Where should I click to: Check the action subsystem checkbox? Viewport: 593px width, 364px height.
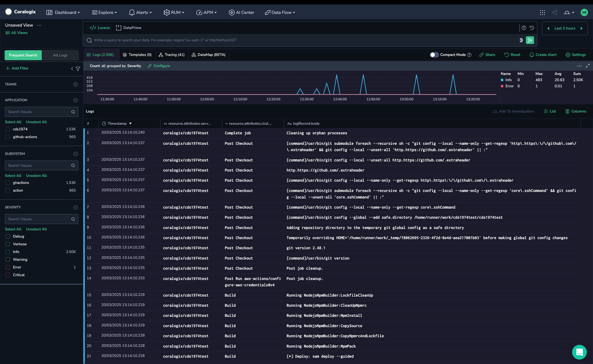(8, 190)
